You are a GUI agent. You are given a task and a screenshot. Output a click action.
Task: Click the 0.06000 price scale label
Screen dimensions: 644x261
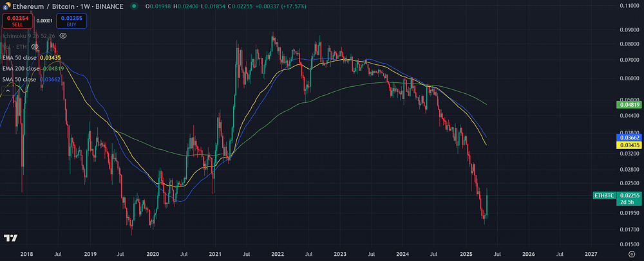click(x=629, y=78)
